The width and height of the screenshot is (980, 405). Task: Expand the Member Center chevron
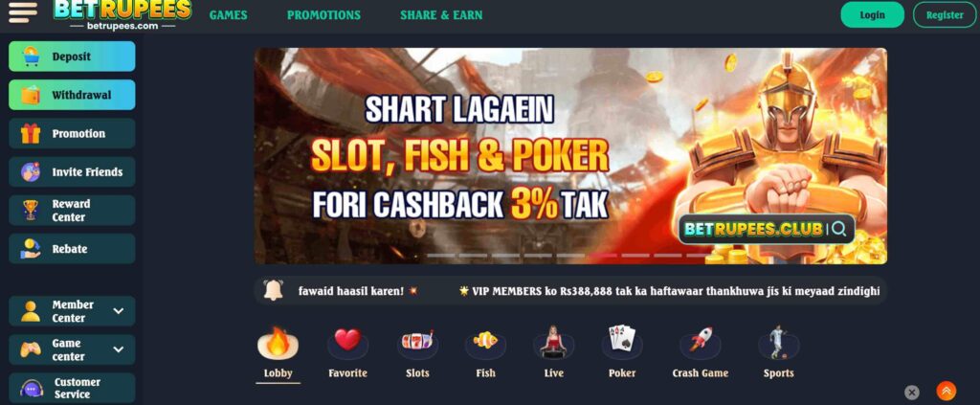tap(118, 311)
